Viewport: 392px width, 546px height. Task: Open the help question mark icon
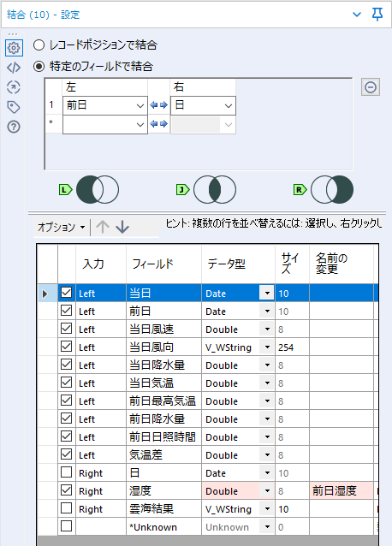point(14,127)
